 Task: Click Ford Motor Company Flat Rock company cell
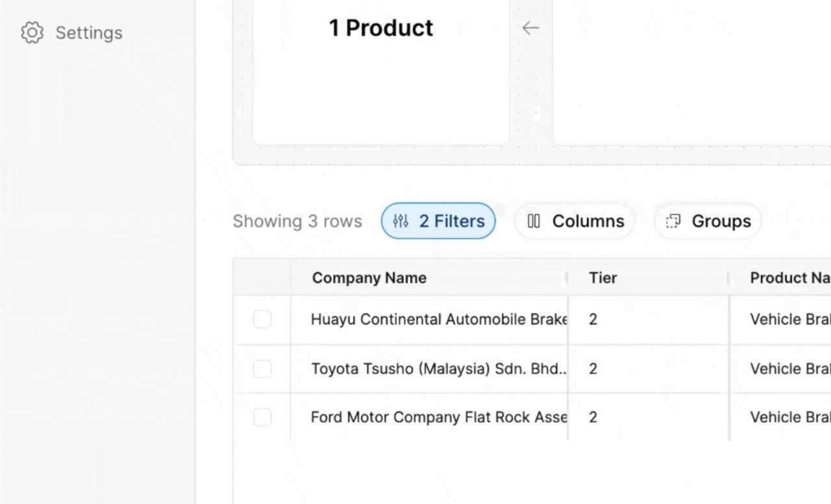tap(438, 417)
